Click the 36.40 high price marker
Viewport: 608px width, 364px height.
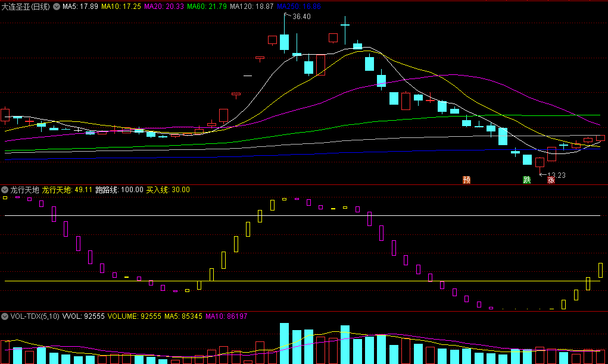pos(301,17)
